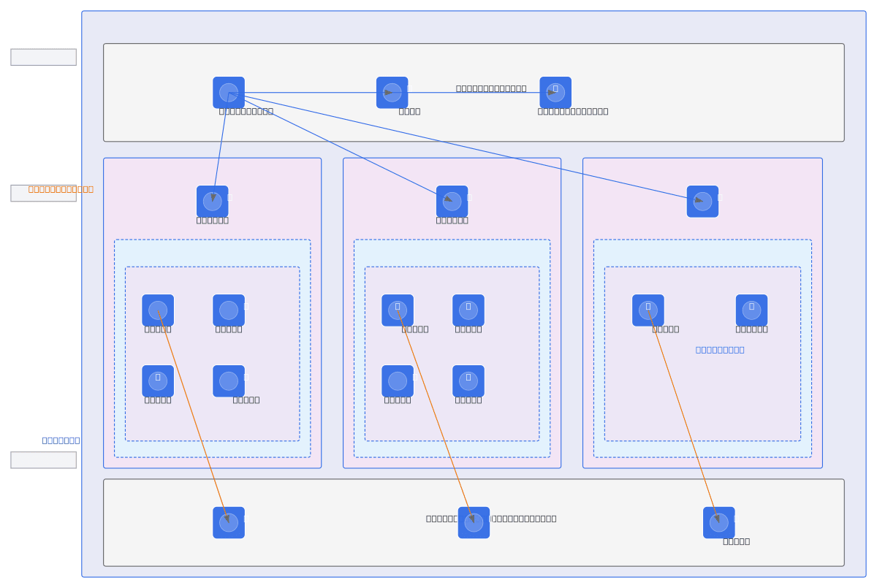Image resolution: width=877 pixels, height=588 pixels.
Task: Select the header node of the middle pink group
Action: (452, 202)
